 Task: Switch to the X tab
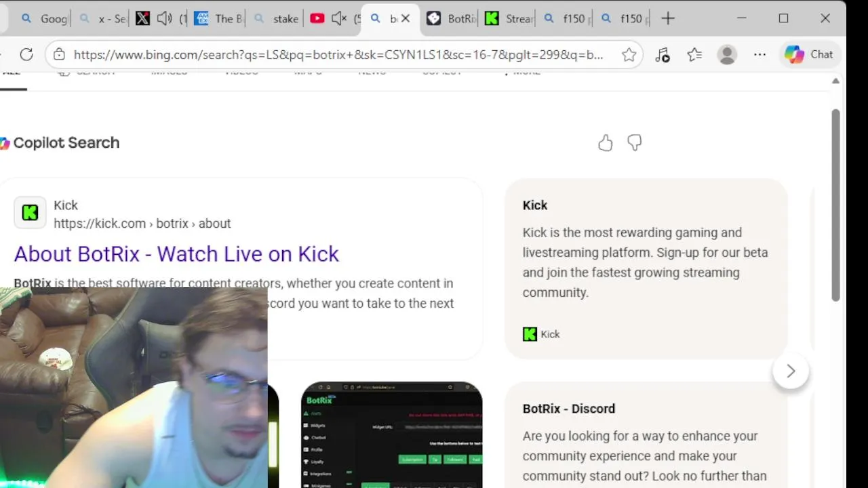pos(142,18)
